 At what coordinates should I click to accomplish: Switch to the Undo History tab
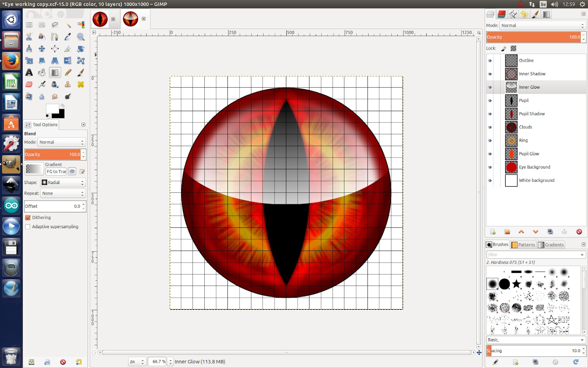pos(523,14)
